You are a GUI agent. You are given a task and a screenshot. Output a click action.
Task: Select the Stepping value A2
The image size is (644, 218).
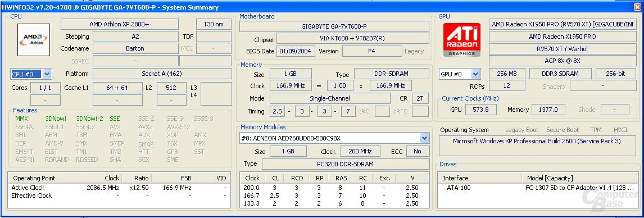tap(135, 37)
